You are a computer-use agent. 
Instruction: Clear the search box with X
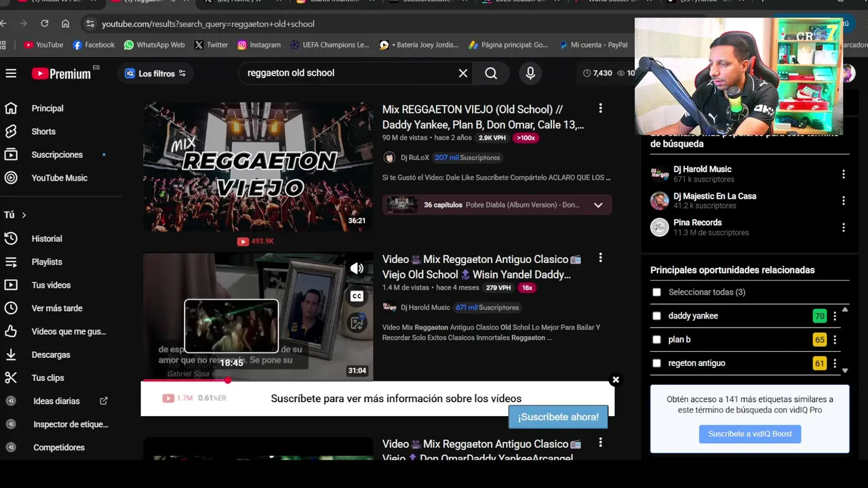[x=463, y=73]
